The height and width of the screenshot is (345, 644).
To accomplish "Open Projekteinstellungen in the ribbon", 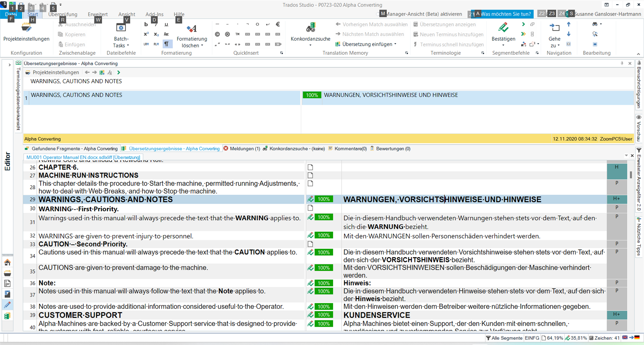I will 26,33.
